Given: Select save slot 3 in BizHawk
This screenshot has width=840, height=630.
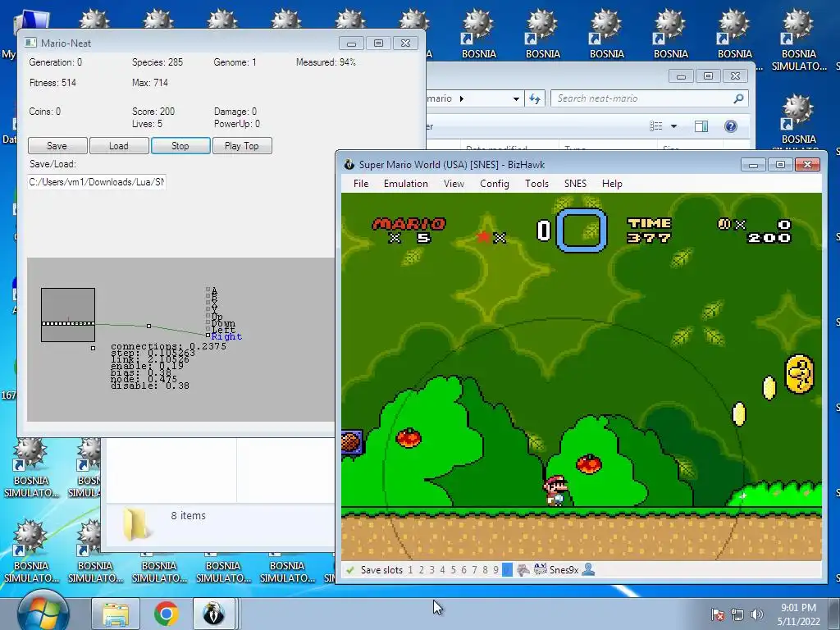Looking at the screenshot, I should point(431,570).
